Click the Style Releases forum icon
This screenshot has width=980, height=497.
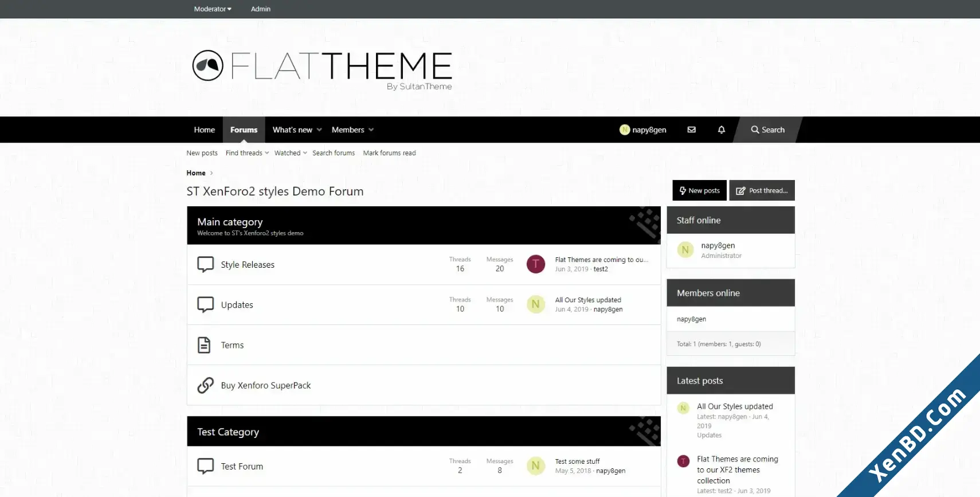205,264
